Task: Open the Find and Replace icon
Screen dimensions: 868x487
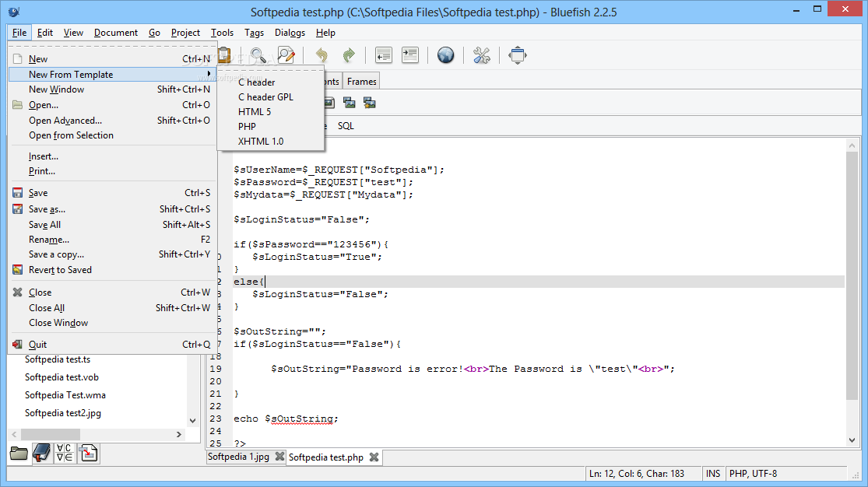Action: (x=286, y=55)
